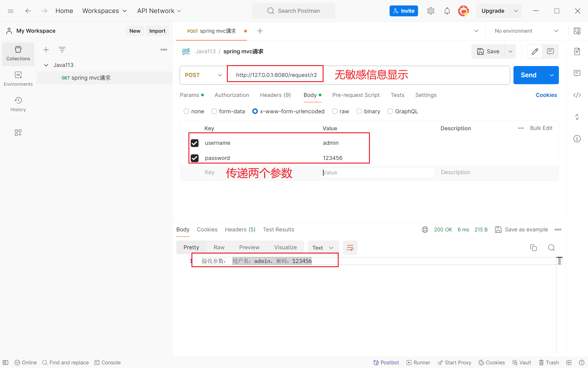Search within the response body
The width and height of the screenshot is (588, 368).
[551, 248]
